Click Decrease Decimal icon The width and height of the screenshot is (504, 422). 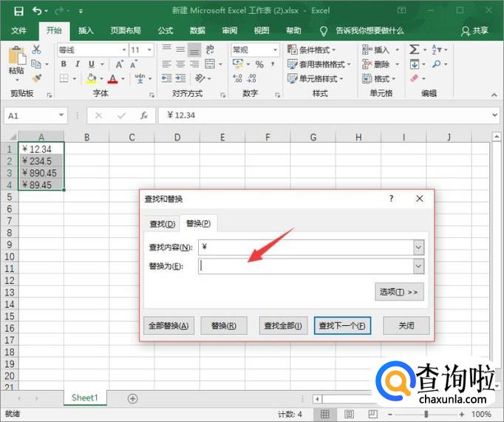252,78
